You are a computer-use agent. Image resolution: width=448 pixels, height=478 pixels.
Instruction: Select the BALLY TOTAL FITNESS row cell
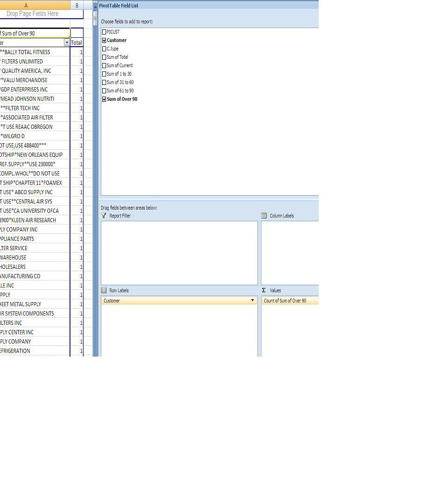pyautogui.click(x=33, y=52)
